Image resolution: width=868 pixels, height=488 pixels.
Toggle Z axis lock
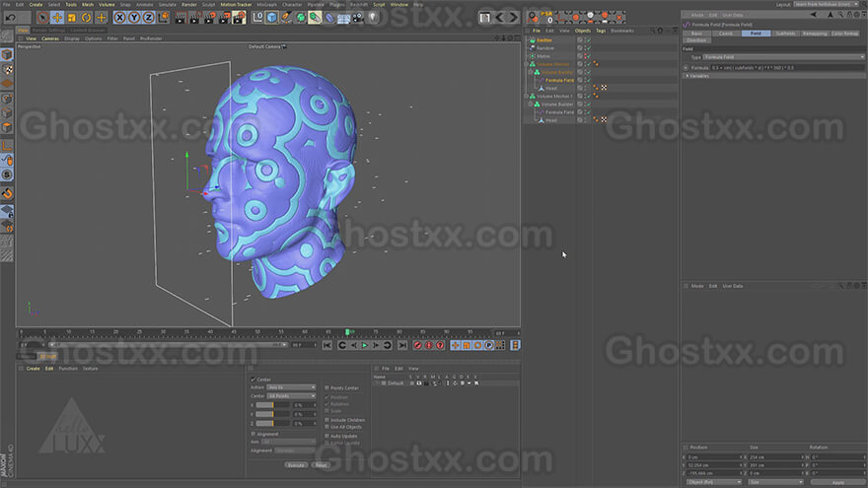148,18
